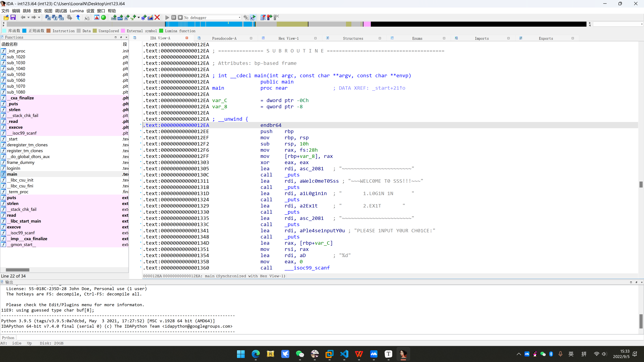
Task: Open the 调试器 menu
Action: click(61, 11)
